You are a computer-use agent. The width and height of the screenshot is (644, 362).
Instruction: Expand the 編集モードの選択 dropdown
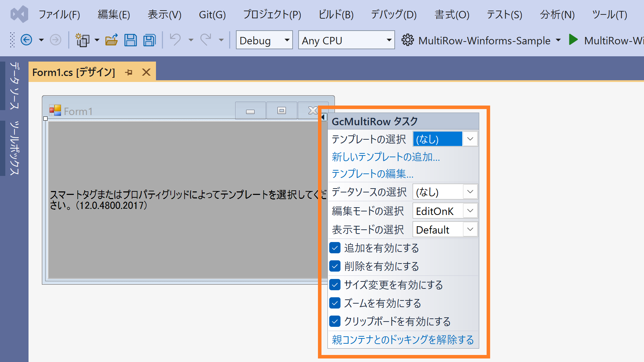pyautogui.click(x=470, y=211)
